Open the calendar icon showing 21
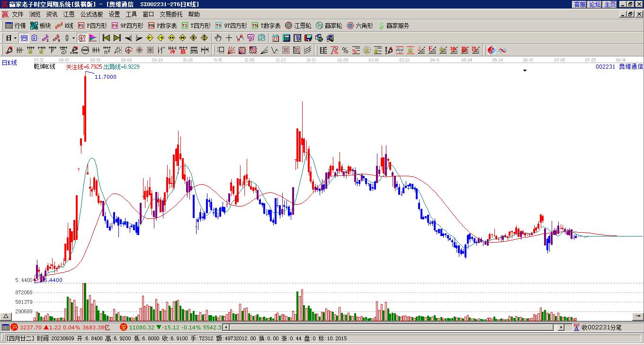Screen dimensions: 644x345 click(x=275, y=38)
